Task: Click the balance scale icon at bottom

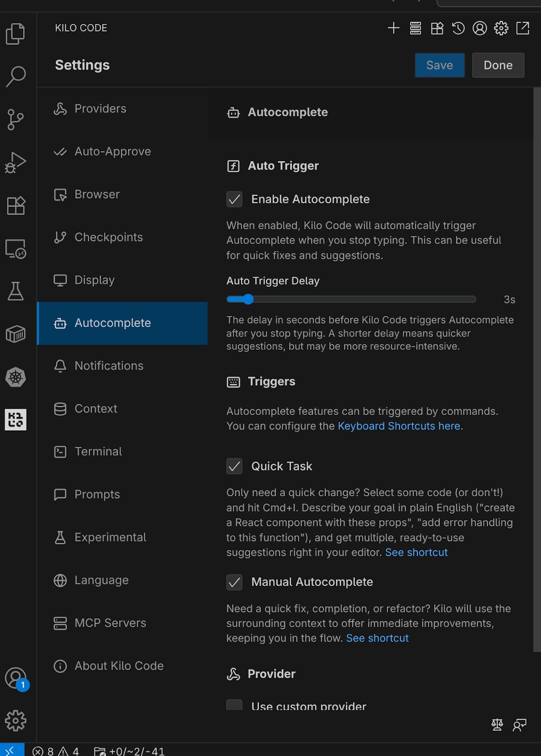Action: 497,724
